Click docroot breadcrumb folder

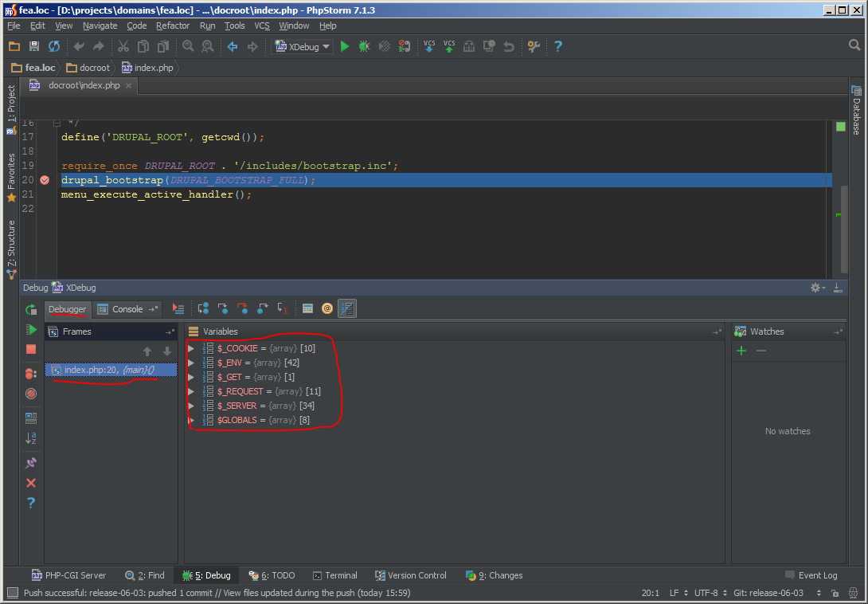click(88, 68)
